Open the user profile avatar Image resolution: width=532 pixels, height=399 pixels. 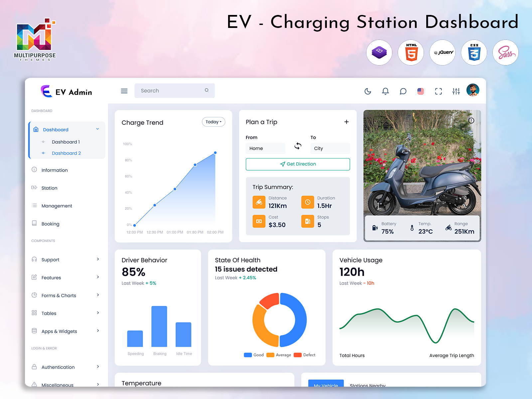[x=473, y=90]
